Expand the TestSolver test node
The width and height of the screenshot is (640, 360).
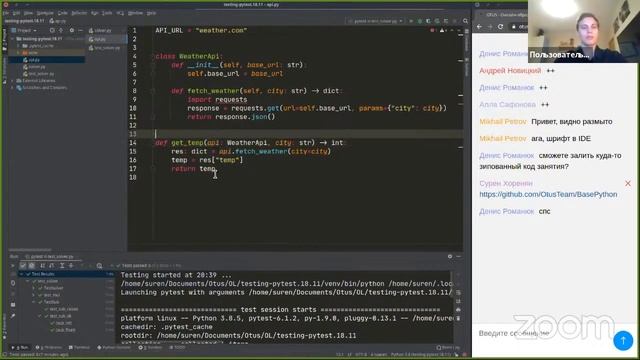click(34, 288)
